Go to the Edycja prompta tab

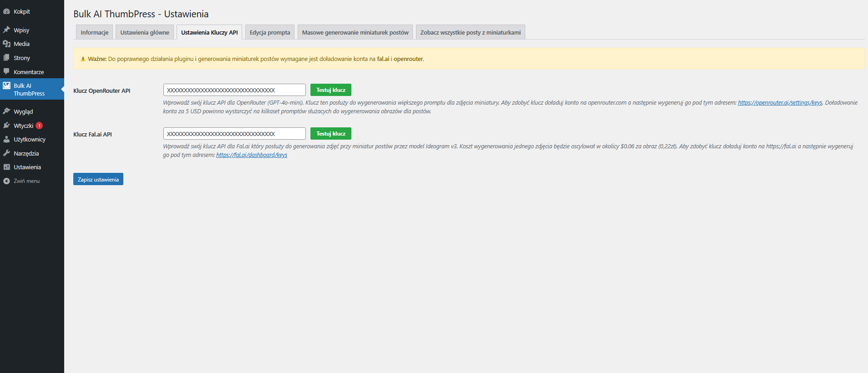tap(269, 32)
